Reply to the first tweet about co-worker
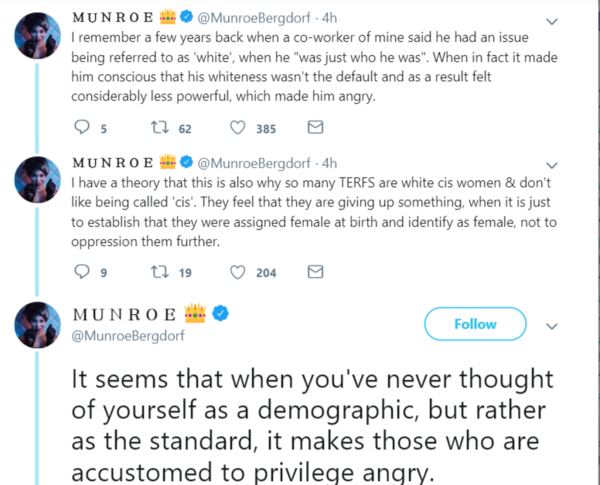This screenshot has width=600, height=485. 83,127
